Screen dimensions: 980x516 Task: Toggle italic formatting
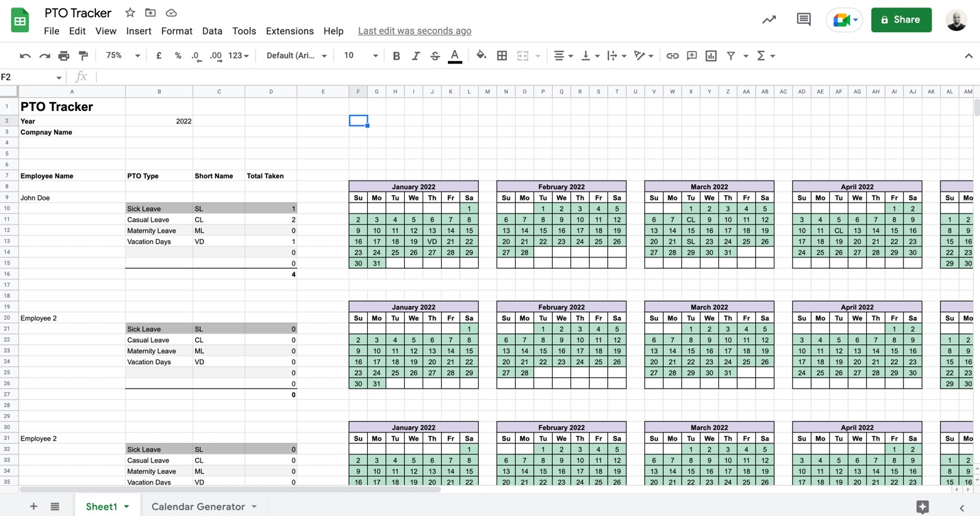coord(416,55)
